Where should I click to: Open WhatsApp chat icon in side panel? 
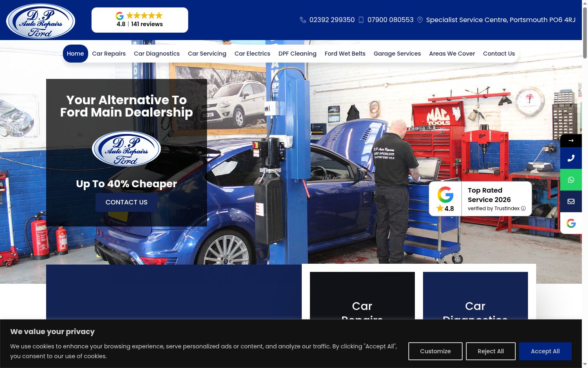coord(571,180)
